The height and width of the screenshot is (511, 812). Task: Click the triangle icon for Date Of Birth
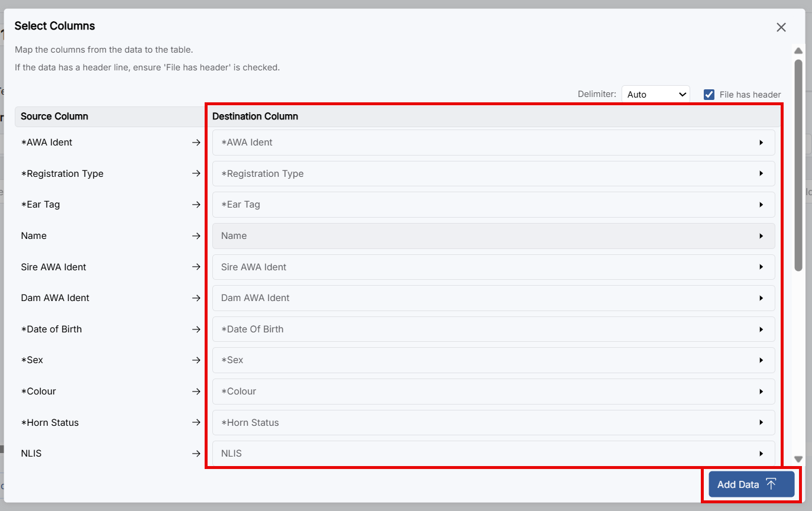(761, 329)
